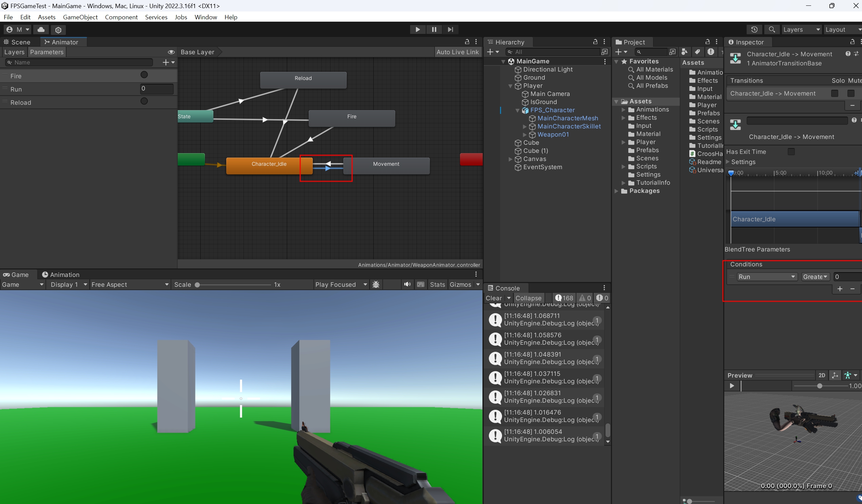Image resolution: width=862 pixels, height=504 pixels.
Task: Open the account M dropdown
Action: [18, 30]
